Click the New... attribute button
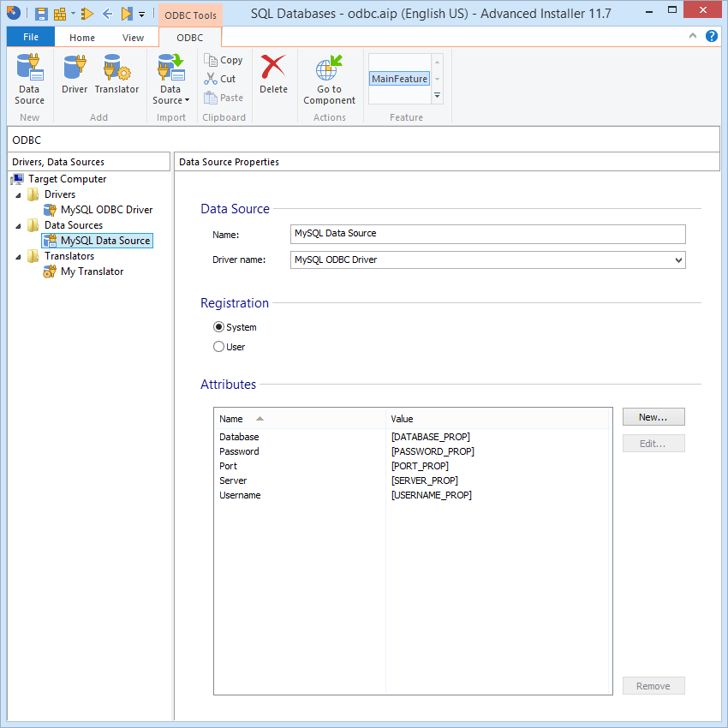This screenshot has width=728, height=728. (x=653, y=417)
